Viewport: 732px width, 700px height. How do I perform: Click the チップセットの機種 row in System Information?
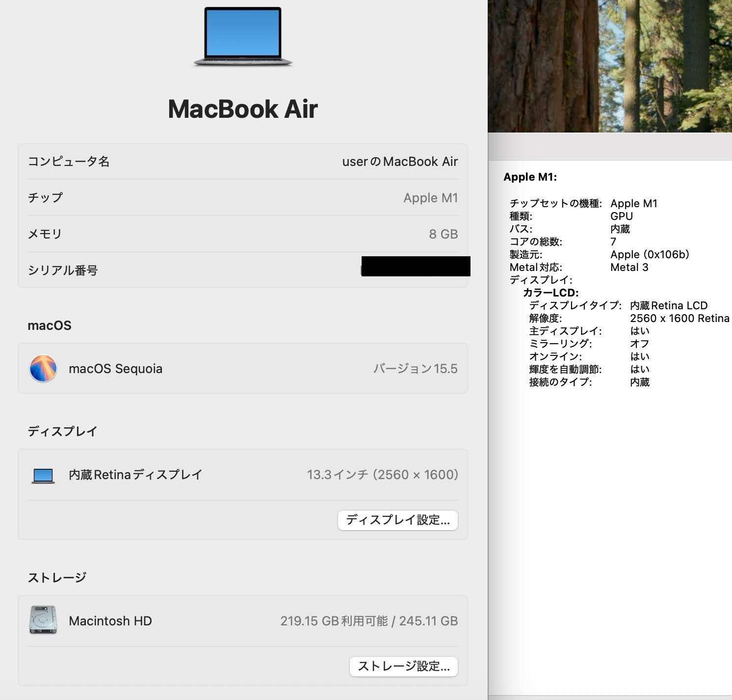[583, 203]
